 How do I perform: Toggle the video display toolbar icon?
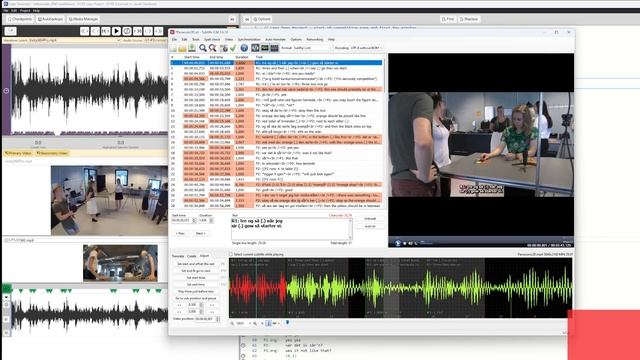tap(265, 48)
